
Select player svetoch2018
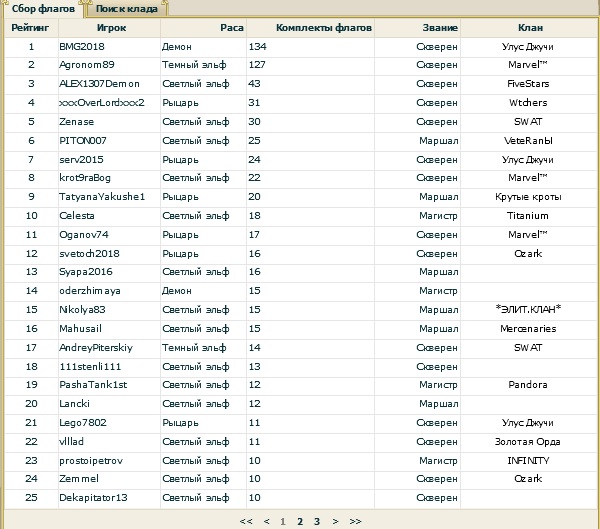[89, 253]
